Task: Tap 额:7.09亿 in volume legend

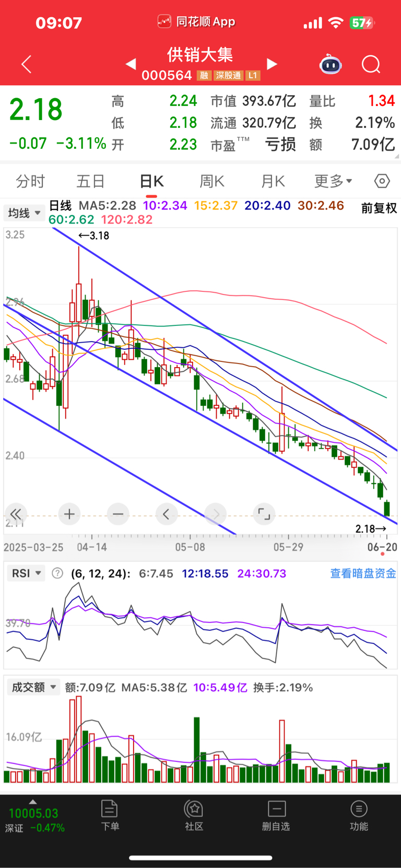Action: [x=90, y=687]
